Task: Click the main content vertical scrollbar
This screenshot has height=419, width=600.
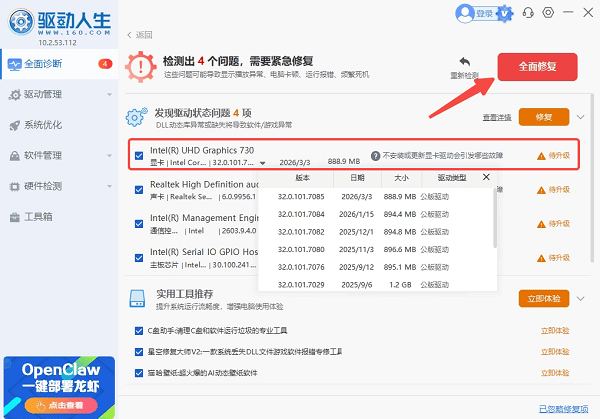Action: (592, 178)
